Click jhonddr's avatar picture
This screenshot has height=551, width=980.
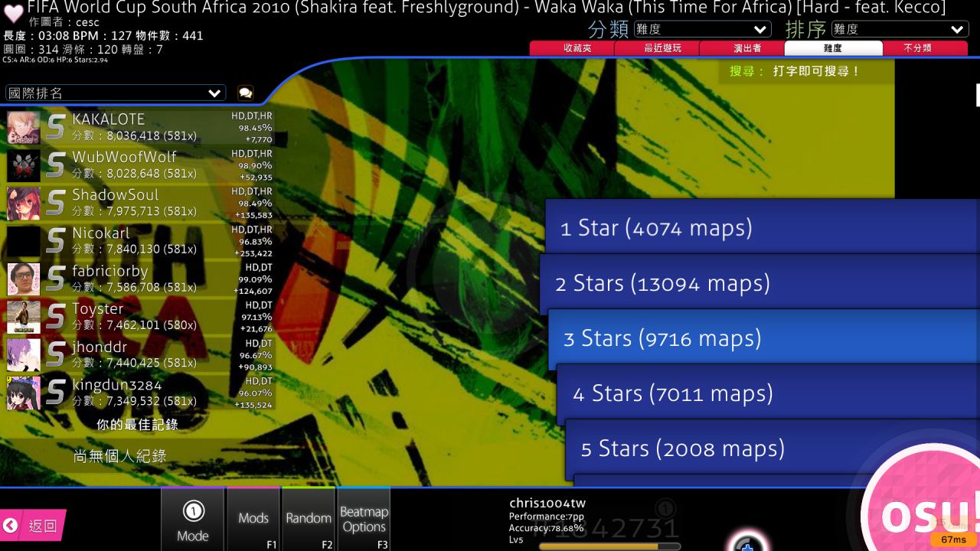click(24, 355)
